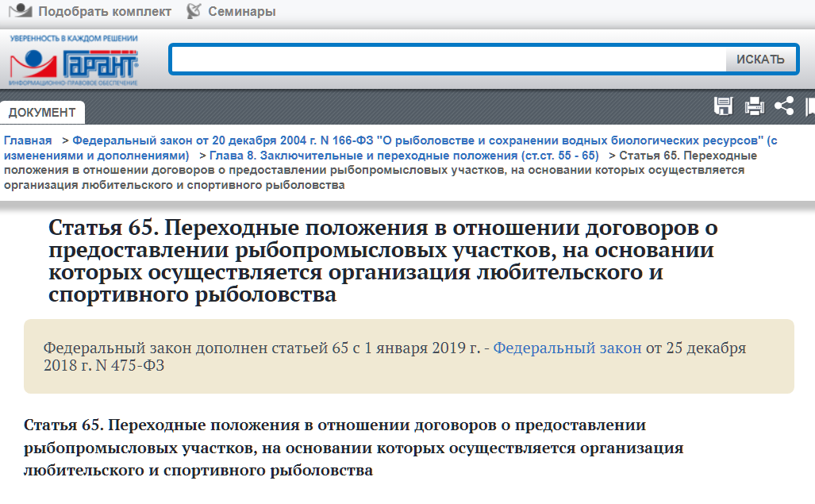
Task: Share the document via share icon
Action: [x=784, y=106]
